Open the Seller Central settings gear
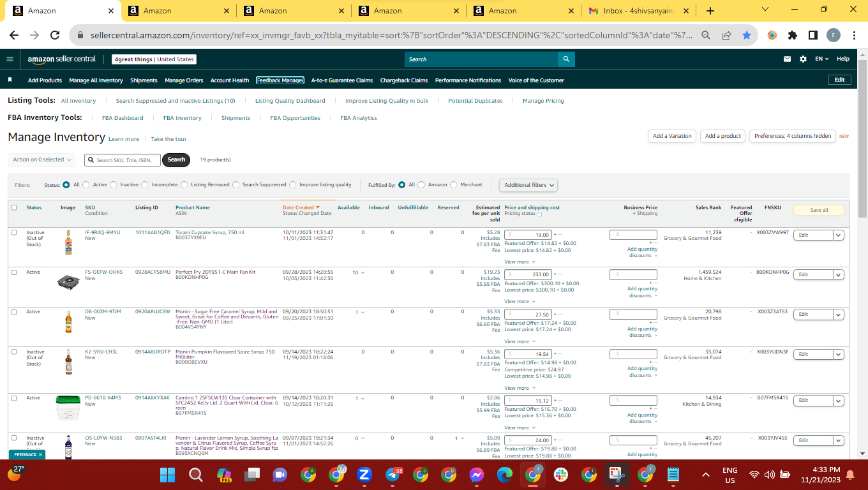This screenshot has width=868, height=490. (803, 59)
